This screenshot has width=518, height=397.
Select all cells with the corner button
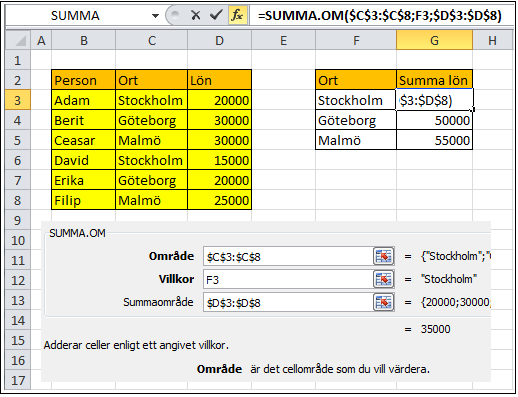coord(18,40)
